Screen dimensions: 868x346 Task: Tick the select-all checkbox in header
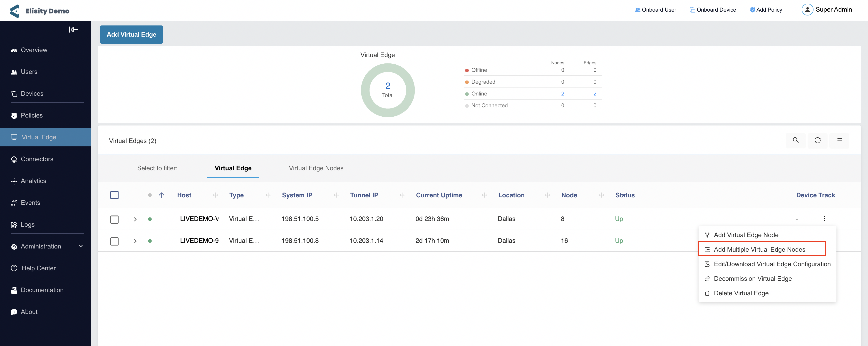point(114,195)
